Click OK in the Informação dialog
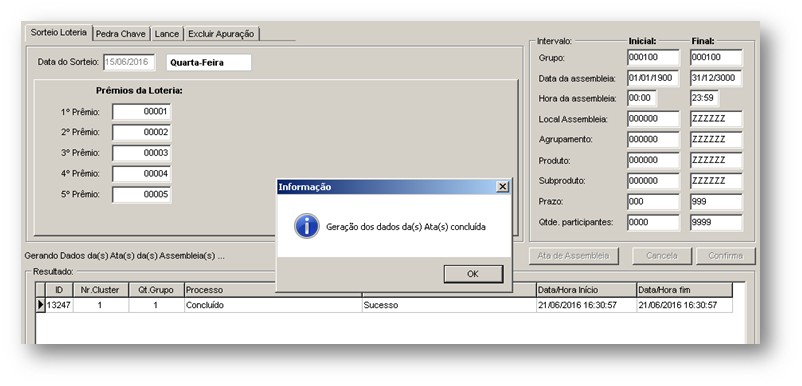The image size is (802, 386). pos(473,274)
